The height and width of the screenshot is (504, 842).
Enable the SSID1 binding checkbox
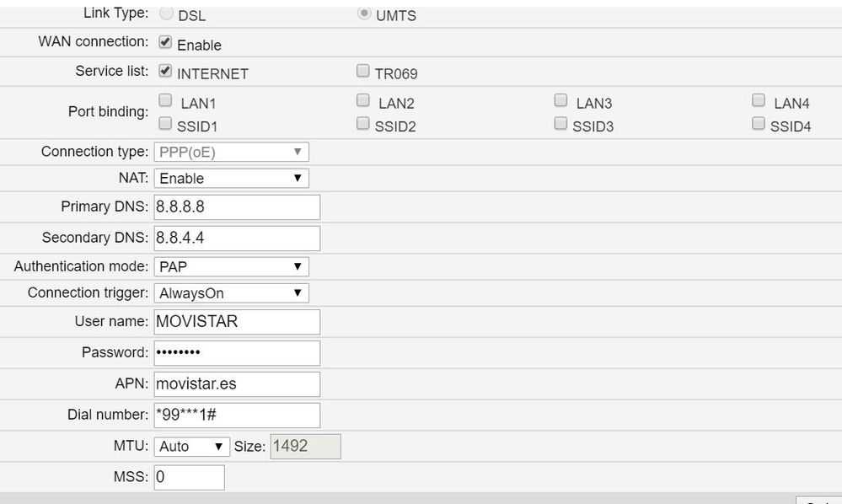point(165,123)
